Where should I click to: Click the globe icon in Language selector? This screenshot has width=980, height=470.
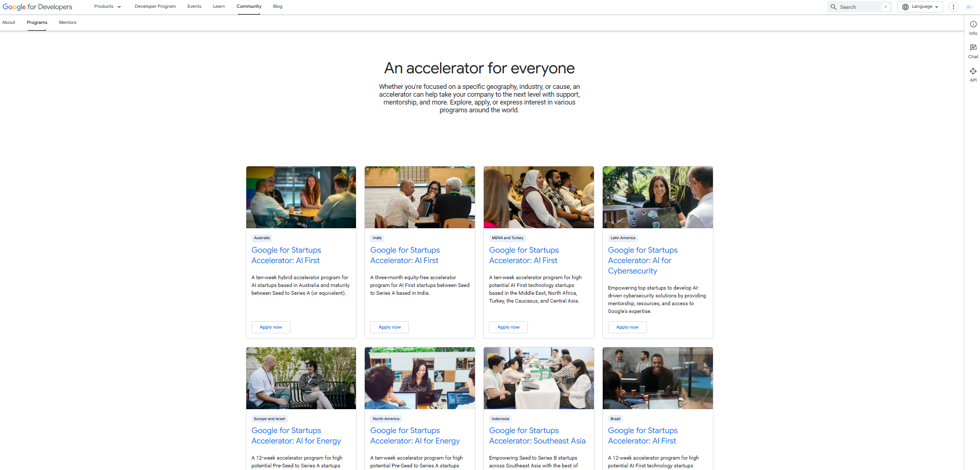coord(905,7)
